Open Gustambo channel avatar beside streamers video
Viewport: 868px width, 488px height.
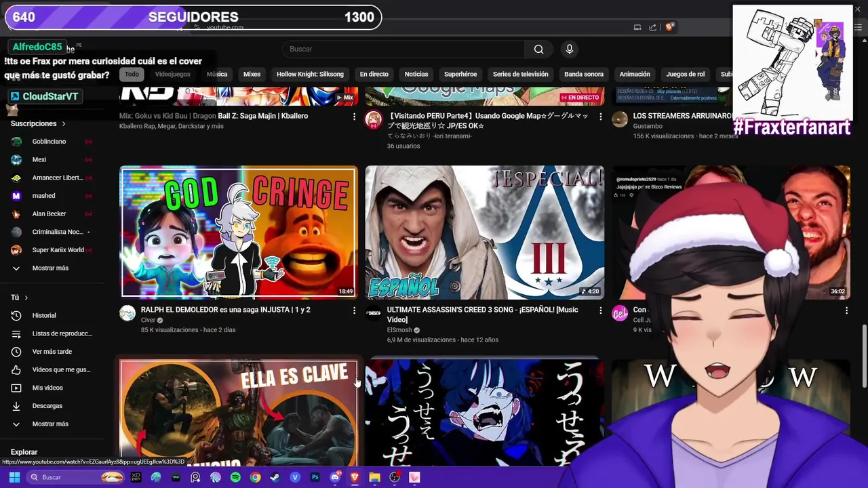[620, 119]
